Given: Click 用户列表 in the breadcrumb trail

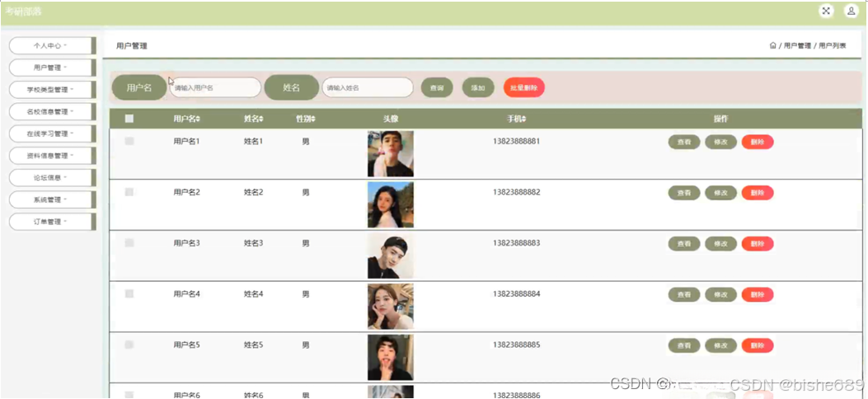Looking at the screenshot, I should pos(832,46).
